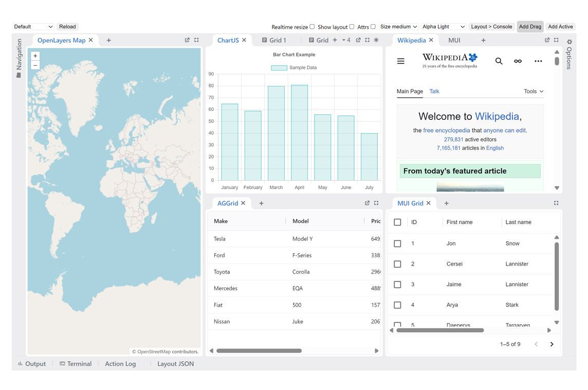Open the Alpha Light theme dropdown

pos(443,27)
